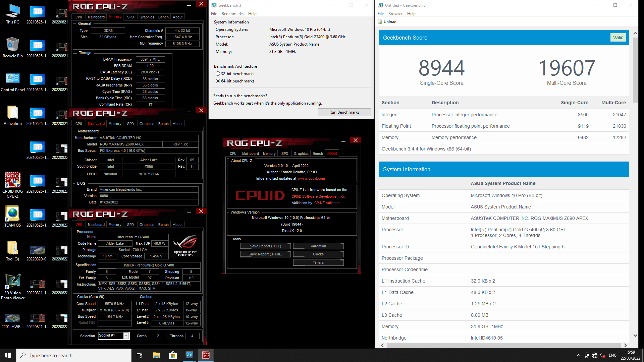Viewport: 644px width, 362px height.
Task: Open www.cpuid.com link
Action: click(x=311, y=178)
